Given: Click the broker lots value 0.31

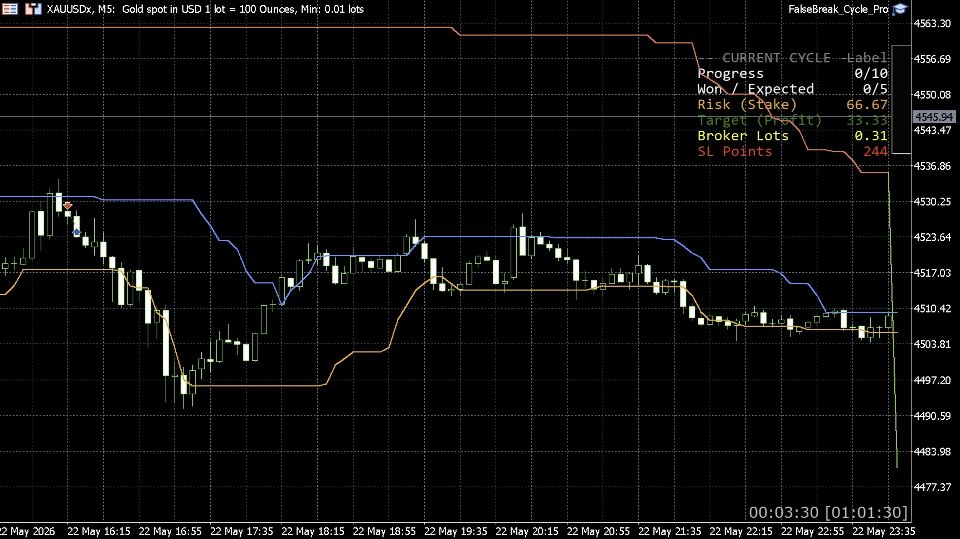Looking at the screenshot, I should (x=871, y=136).
